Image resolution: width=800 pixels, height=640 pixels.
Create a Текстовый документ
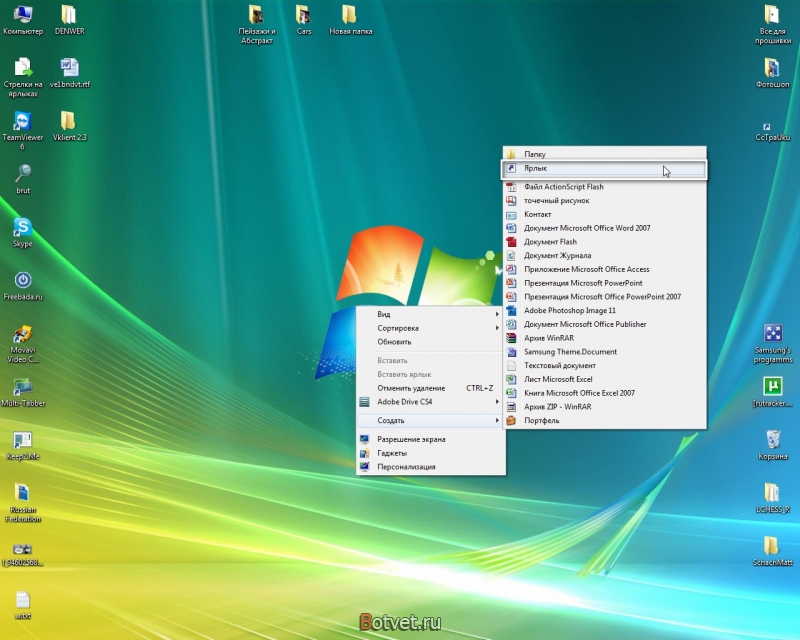pyautogui.click(x=605, y=366)
